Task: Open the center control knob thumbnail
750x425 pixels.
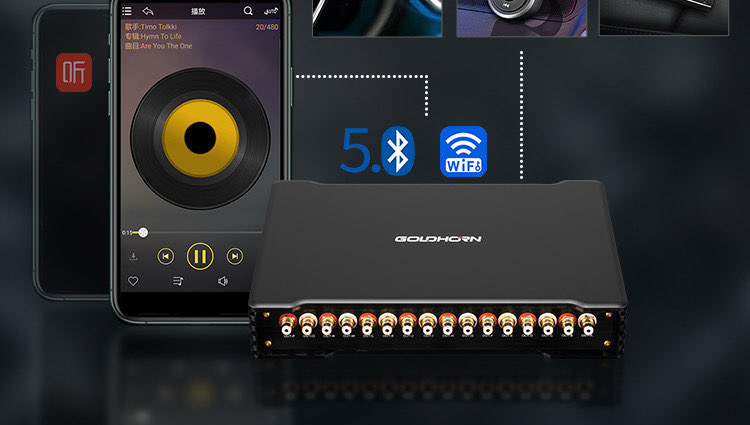Action: (521, 18)
